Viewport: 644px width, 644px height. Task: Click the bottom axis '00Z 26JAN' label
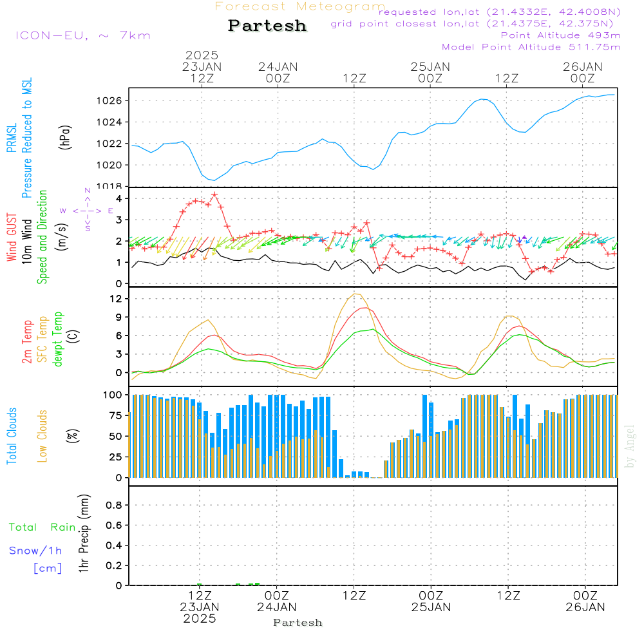[x=585, y=601]
